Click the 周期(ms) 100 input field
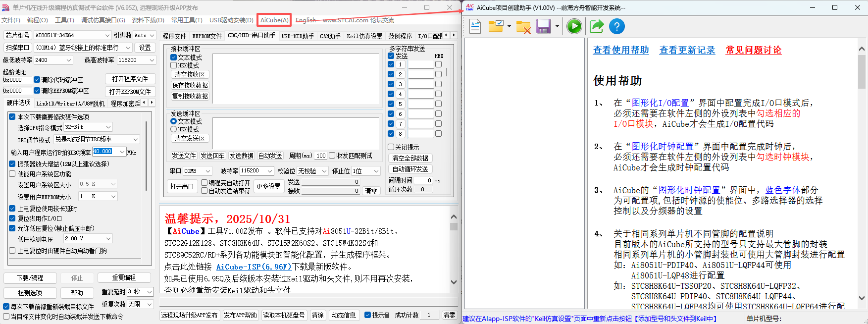868x324 pixels. pos(321,156)
